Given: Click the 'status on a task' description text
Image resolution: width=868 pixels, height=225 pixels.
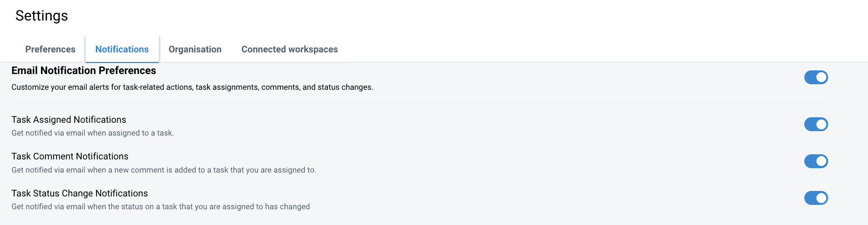Looking at the screenshot, I should [161, 207].
